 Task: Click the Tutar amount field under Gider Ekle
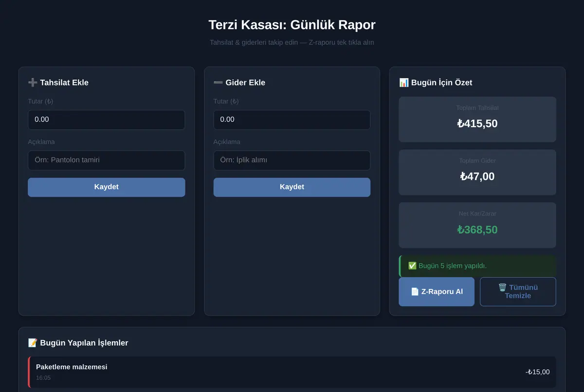292,120
